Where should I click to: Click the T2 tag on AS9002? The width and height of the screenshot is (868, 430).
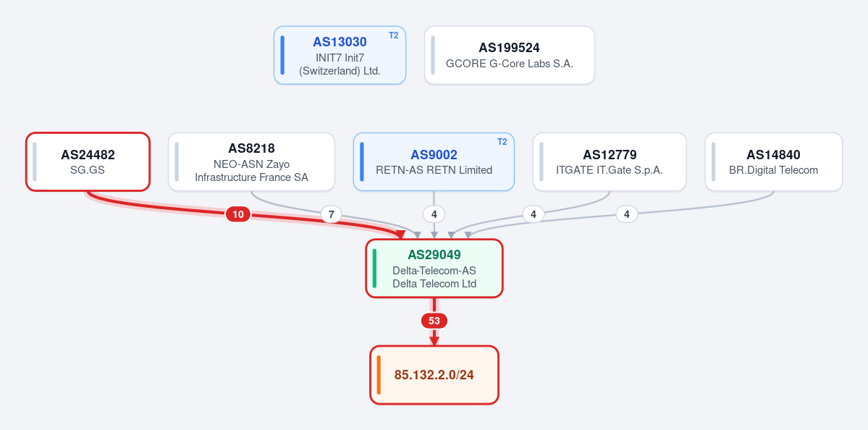click(x=502, y=142)
